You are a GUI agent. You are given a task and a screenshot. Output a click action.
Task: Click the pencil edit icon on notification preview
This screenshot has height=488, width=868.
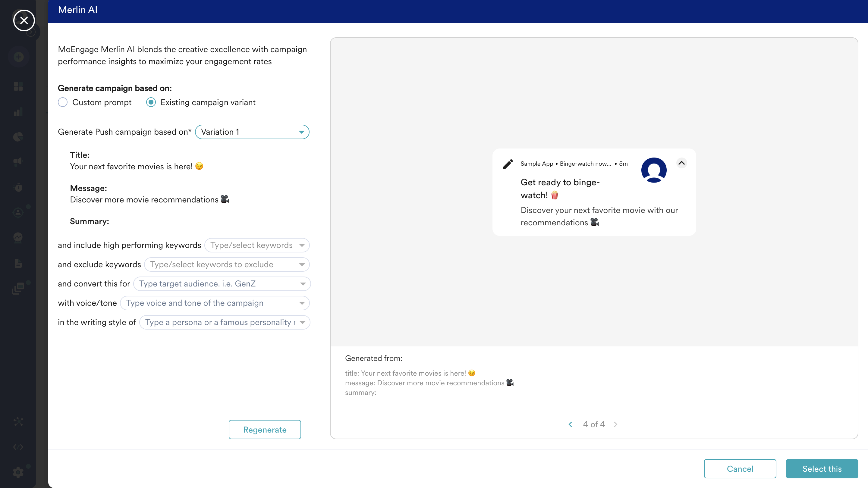508,164
